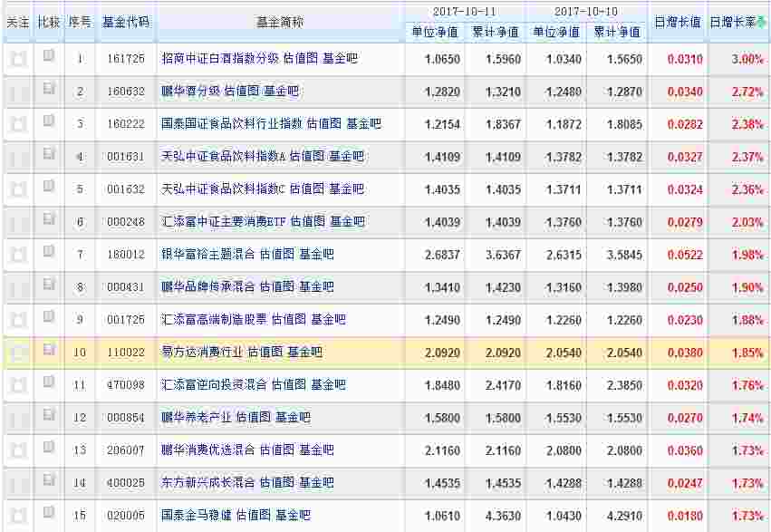Tick the 关注 checkbox for 招商中证白酒指数分级
771x532 pixels.
(17, 59)
